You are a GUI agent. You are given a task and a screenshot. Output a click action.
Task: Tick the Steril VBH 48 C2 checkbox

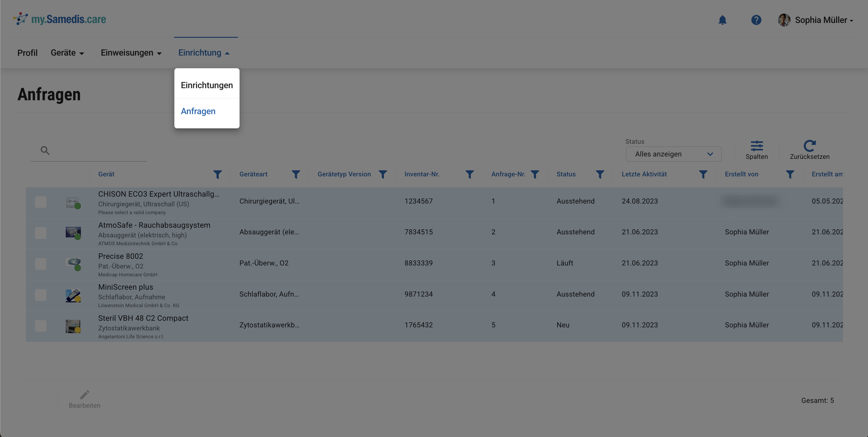[41, 326]
